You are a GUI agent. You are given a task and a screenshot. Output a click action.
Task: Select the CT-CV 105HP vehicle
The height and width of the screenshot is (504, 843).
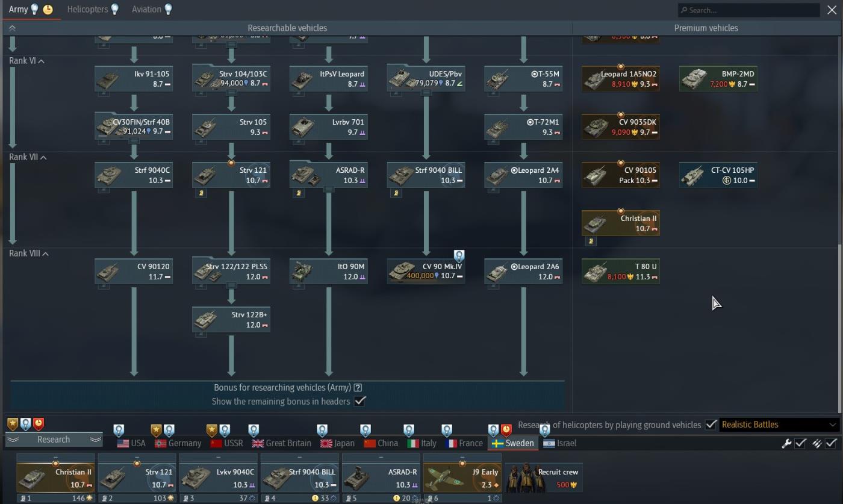point(718,175)
